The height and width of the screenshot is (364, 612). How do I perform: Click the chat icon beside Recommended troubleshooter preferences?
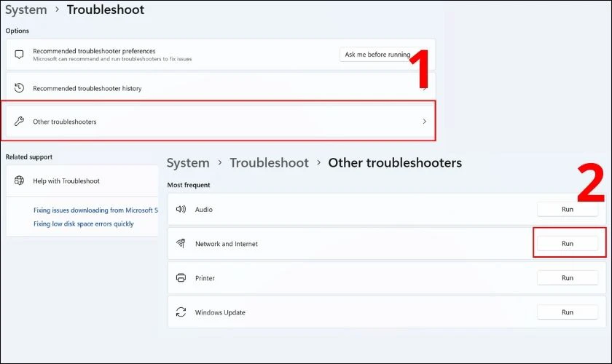19,54
